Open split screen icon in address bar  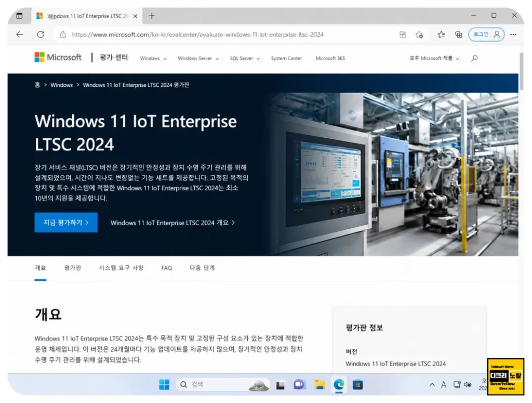coord(403,34)
